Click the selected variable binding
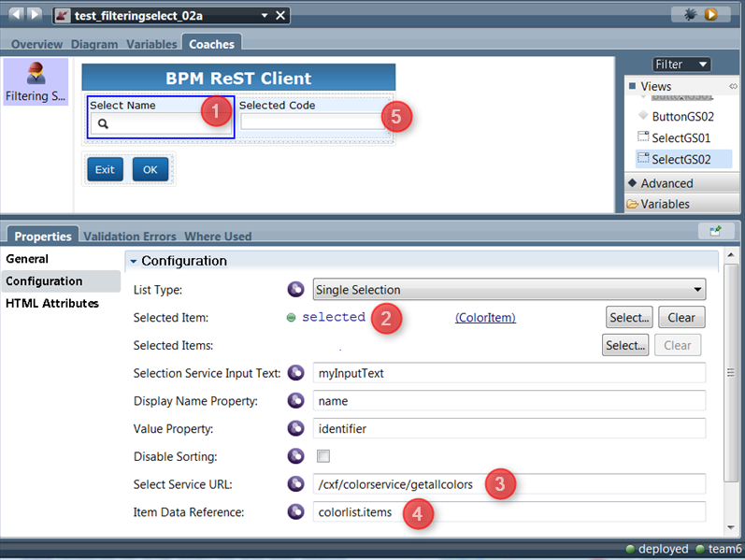Image resolution: width=745 pixels, height=560 pixels. (334, 317)
